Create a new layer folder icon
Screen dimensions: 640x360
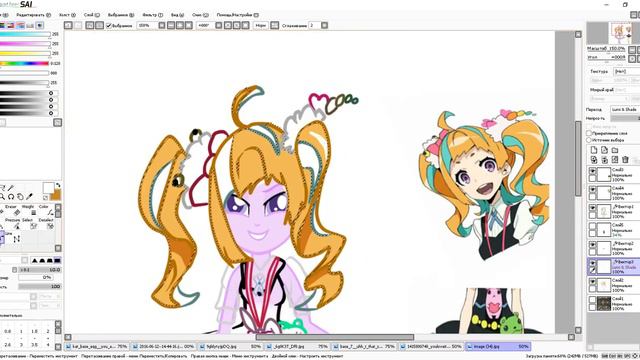pyautogui.click(x=615, y=150)
